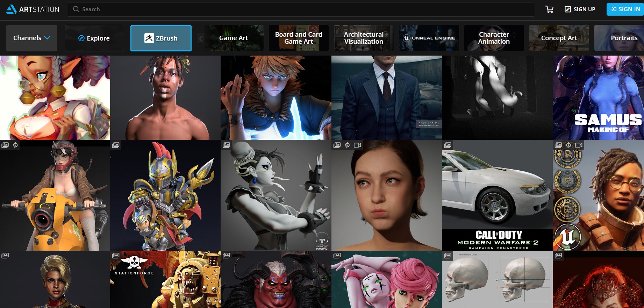Choose the Concept Art channel
644x308 pixels.
(559, 38)
